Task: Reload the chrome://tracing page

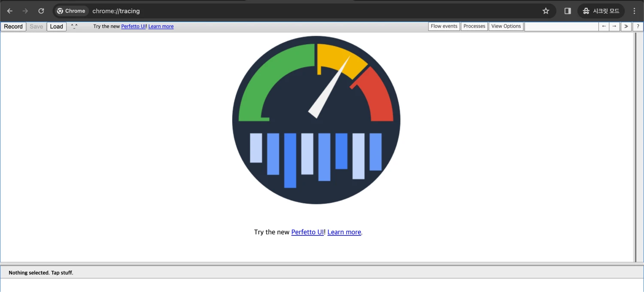Action: click(x=41, y=11)
